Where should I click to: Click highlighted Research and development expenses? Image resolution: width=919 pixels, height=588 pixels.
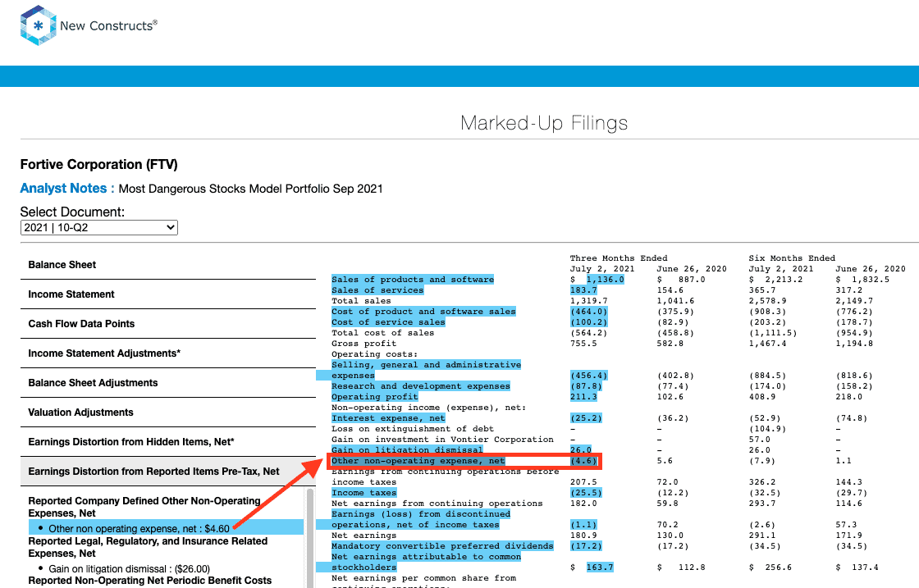[421, 386]
